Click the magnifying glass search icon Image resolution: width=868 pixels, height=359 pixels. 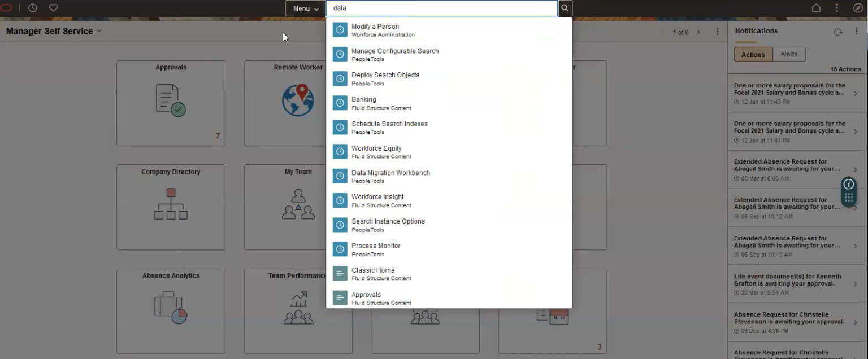coord(565,8)
